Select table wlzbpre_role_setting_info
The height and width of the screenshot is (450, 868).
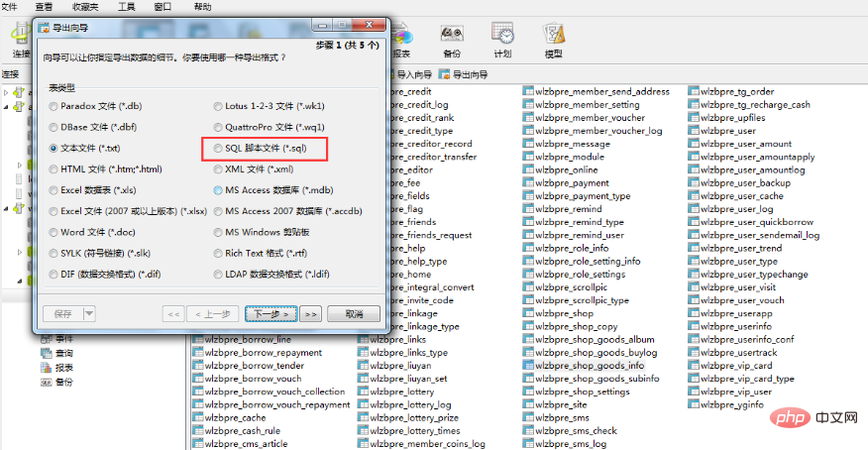tap(588, 262)
